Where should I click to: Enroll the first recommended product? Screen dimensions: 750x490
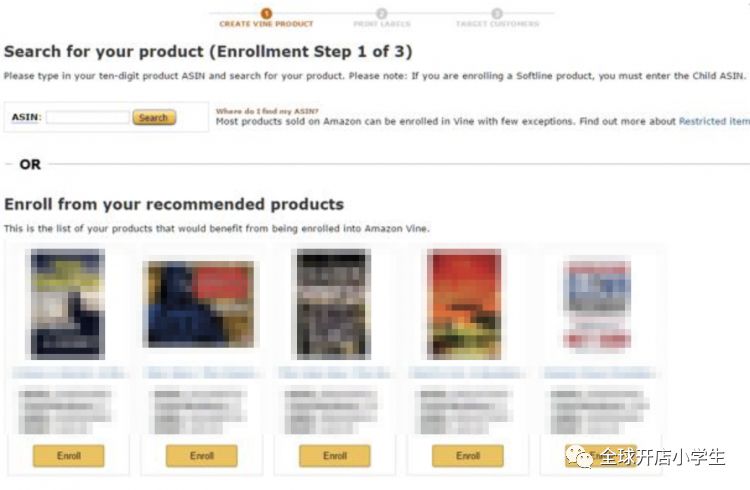tap(68, 456)
